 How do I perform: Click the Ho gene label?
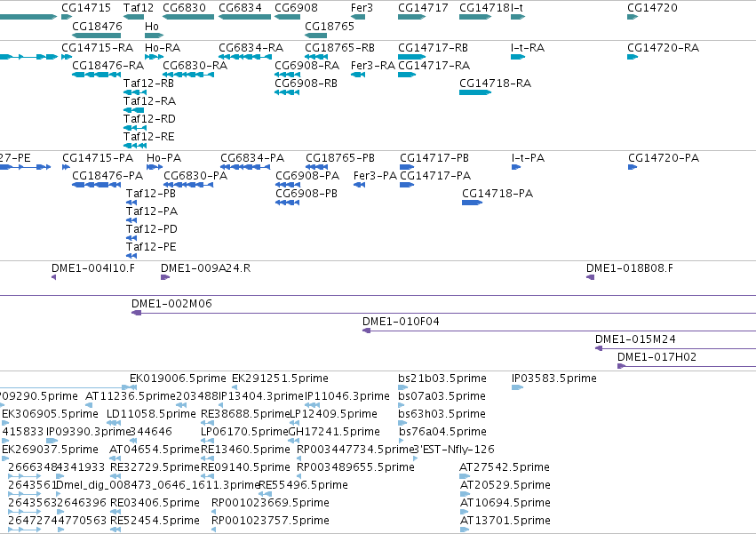151,26
